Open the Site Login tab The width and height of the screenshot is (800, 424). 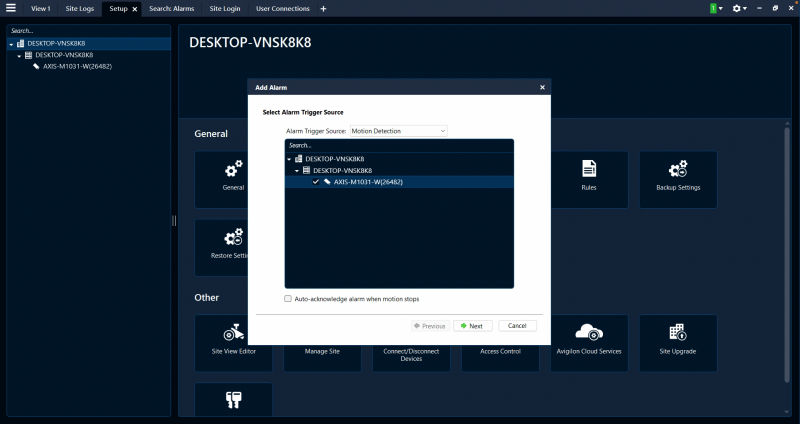[x=224, y=9]
